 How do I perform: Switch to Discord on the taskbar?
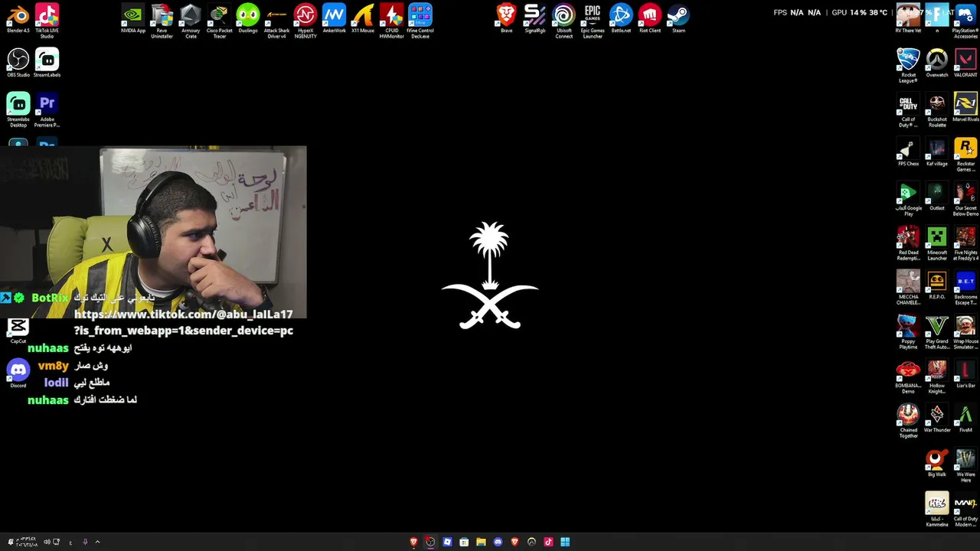[498, 542]
